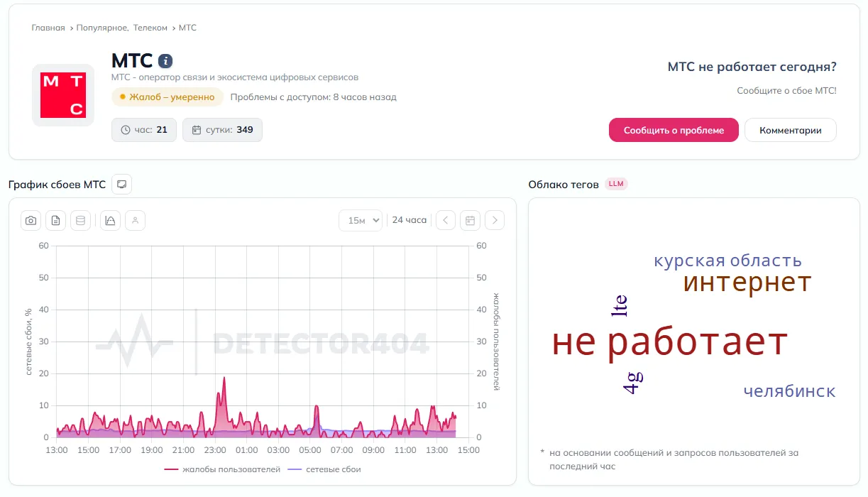Click the calendar icon in сутки badge
Screen dimensions: 868x497
(x=197, y=130)
